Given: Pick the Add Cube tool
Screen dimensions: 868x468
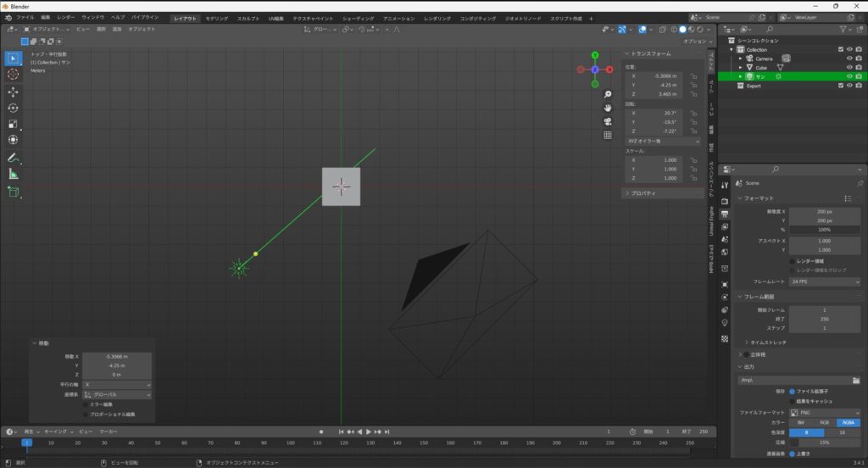Looking at the screenshot, I should 14,192.
